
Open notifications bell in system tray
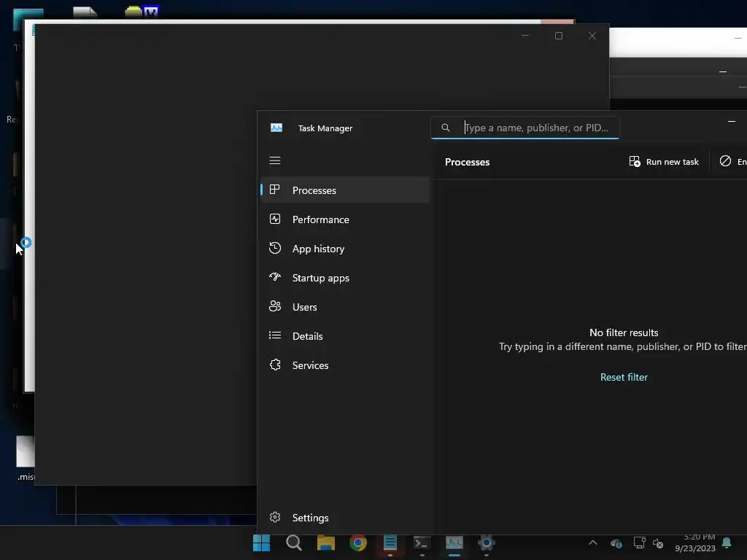(x=727, y=542)
